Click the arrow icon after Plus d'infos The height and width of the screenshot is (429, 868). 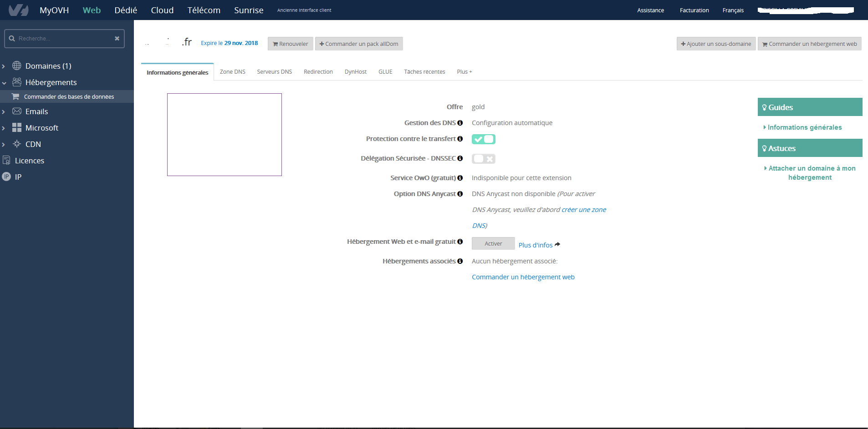(x=557, y=244)
